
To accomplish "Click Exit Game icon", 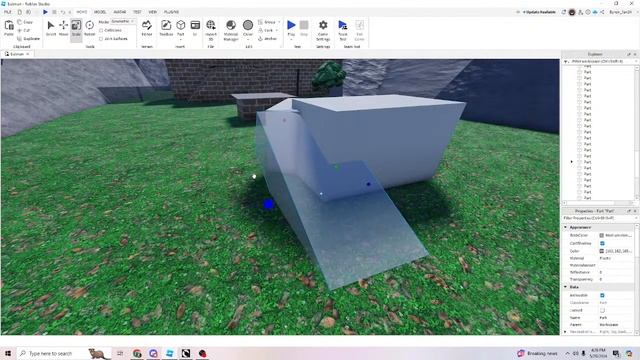I will point(359,30).
